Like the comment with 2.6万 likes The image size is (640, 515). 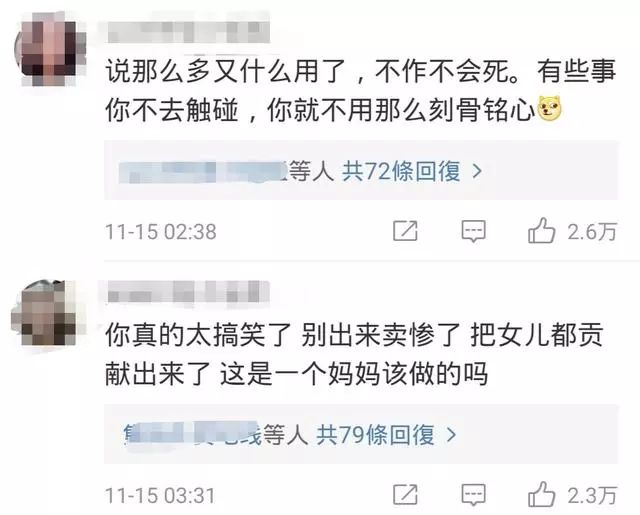click(x=541, y=231)
